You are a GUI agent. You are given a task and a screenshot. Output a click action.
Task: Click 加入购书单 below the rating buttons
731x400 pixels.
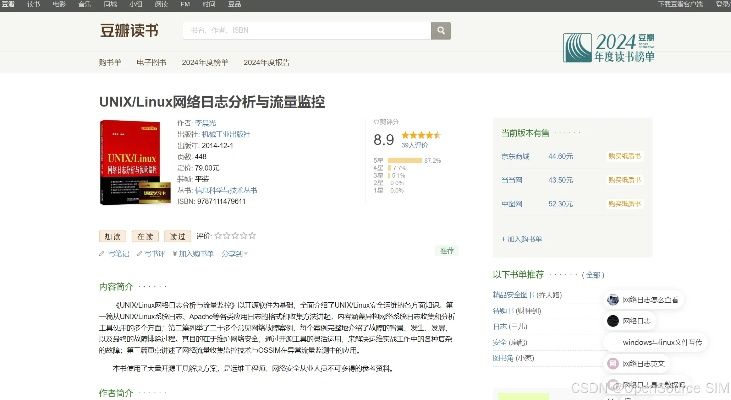click(x=195, y=253)
